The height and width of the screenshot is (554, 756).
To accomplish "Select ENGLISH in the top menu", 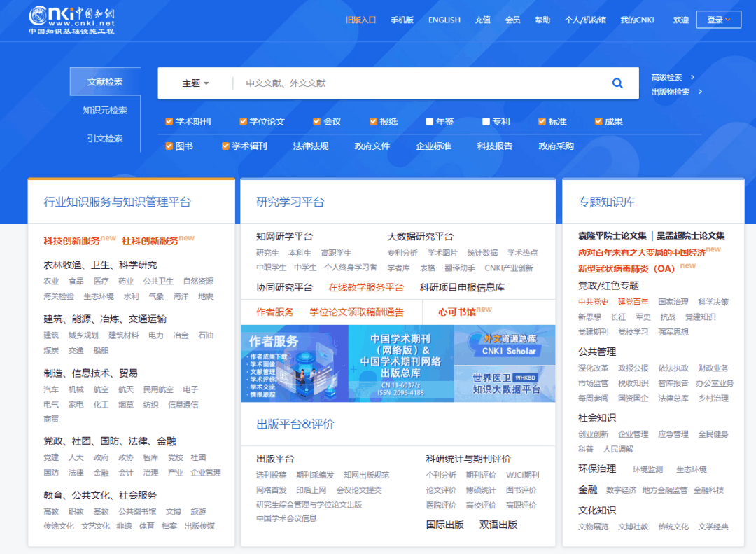I will tap(444, 20).
